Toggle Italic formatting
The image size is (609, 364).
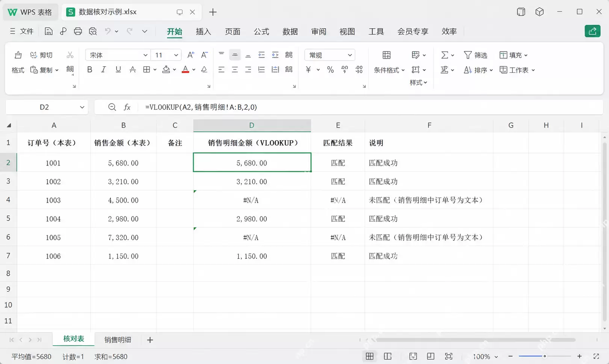103,69
